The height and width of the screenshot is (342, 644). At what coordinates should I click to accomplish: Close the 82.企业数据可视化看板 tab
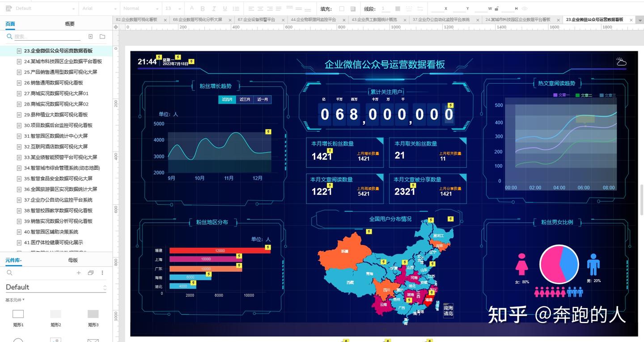pos(165,20)
